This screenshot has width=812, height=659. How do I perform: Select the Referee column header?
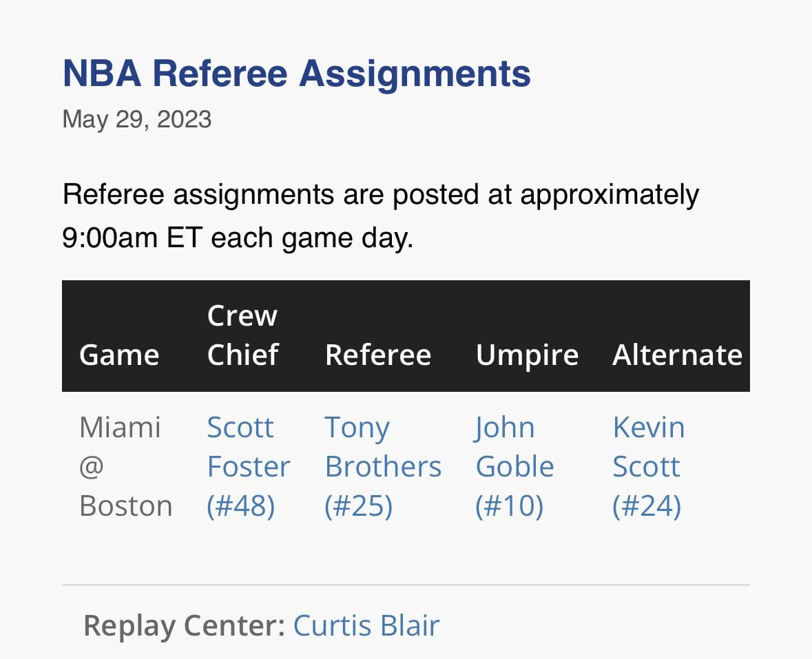pyautogui.click(x=377, y=355)
